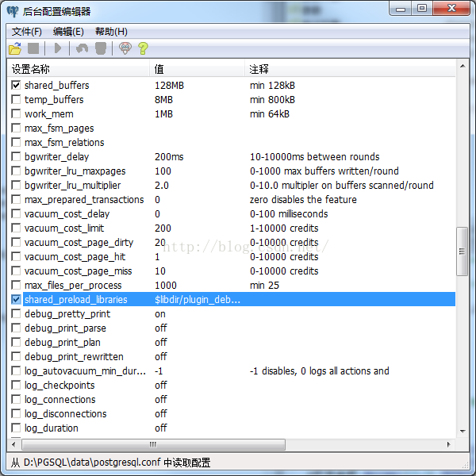476x476 pixels.
Task: Select the log_checkpoints setting
Action: click(x=59, y=386)
